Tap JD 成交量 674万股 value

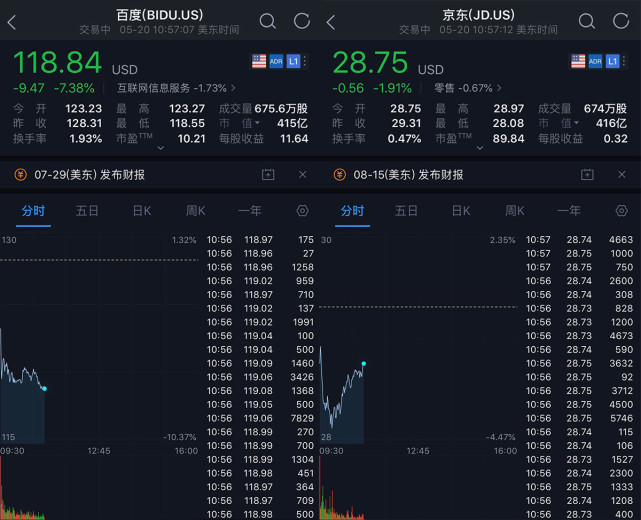[605, 108]
